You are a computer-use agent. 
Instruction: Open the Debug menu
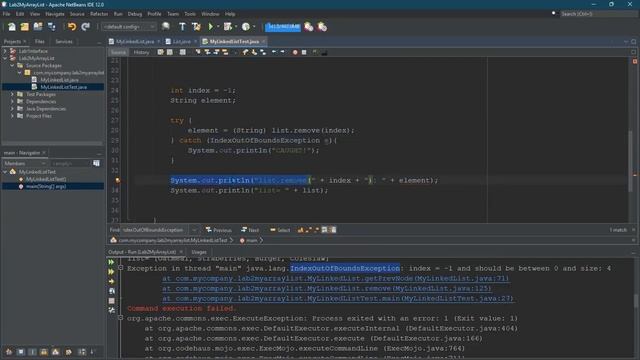[135, 14]
